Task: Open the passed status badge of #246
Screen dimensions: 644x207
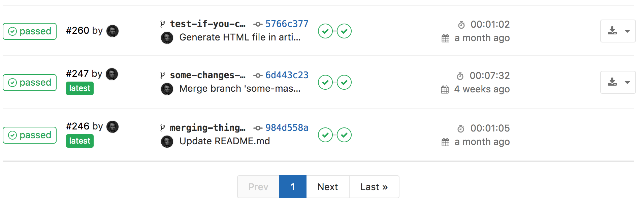Action: [x=30, y=135]
